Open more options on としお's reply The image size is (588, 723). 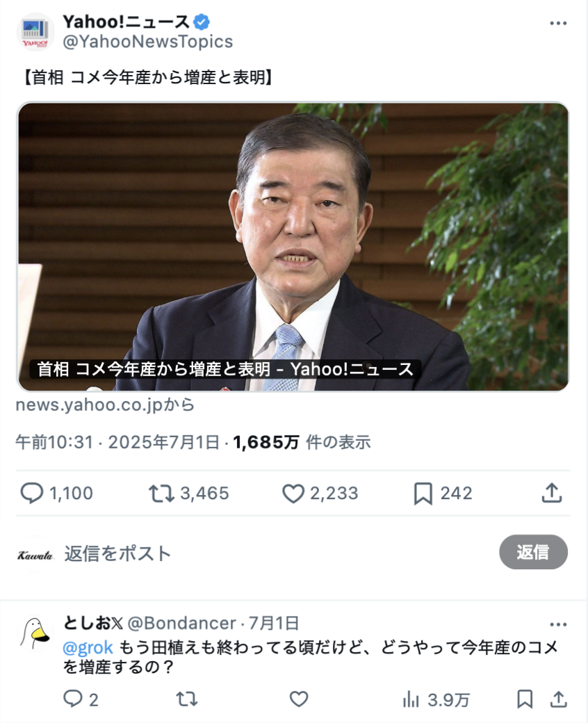click(x=558, y=624)
